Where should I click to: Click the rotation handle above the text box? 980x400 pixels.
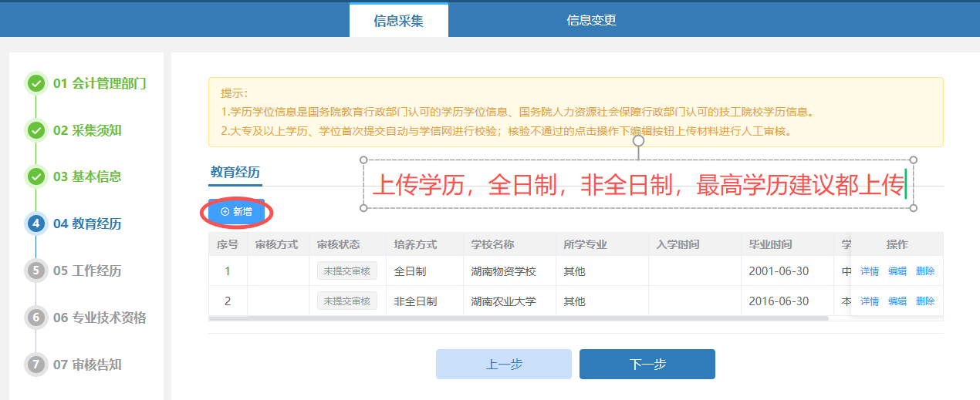[638, 141]
